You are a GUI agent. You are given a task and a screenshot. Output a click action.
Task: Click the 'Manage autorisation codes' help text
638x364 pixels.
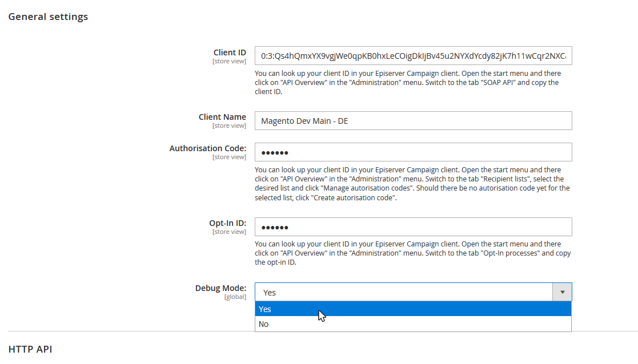pos(413,184)
